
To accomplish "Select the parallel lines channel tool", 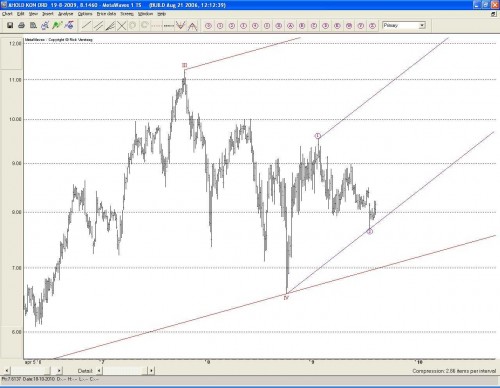I will click(x=98, y=25).
